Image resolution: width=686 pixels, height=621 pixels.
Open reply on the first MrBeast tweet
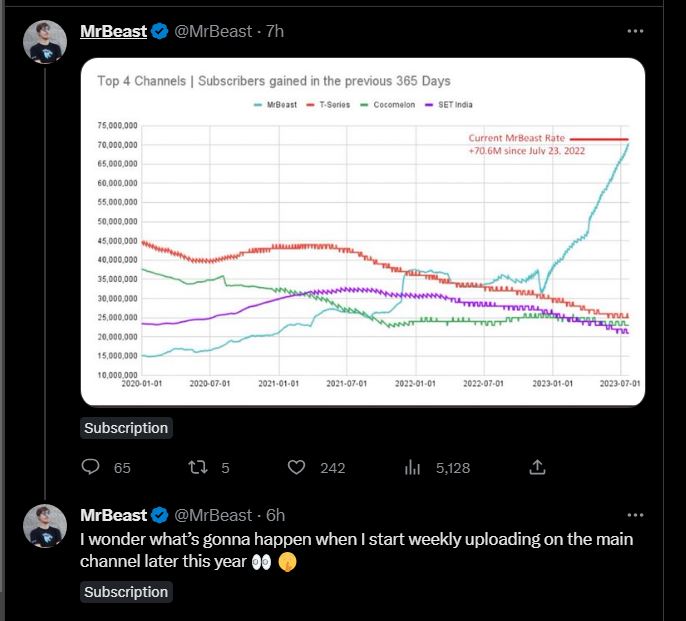91,467
